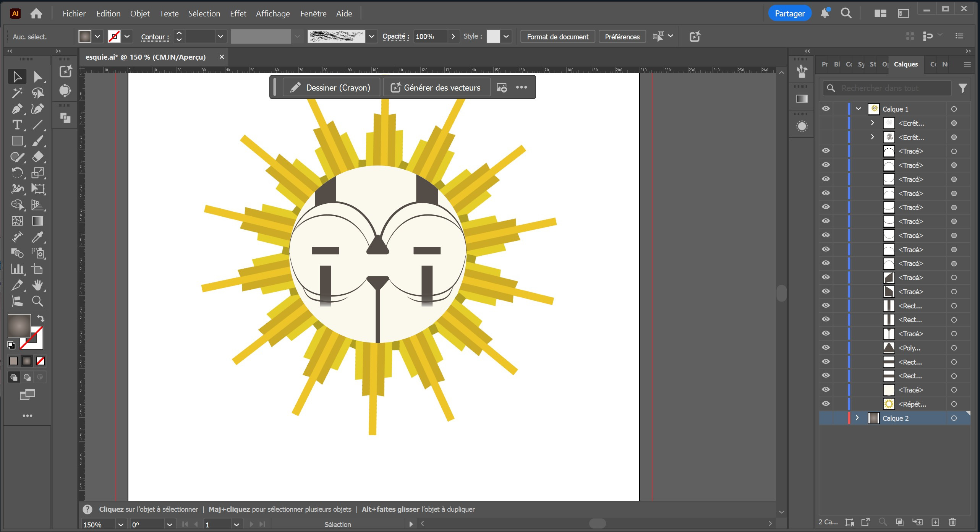Image resolution: width=980 pixels, height=532 pixels.
Task: Select the Type tool
Action: (x=16, y=125)
